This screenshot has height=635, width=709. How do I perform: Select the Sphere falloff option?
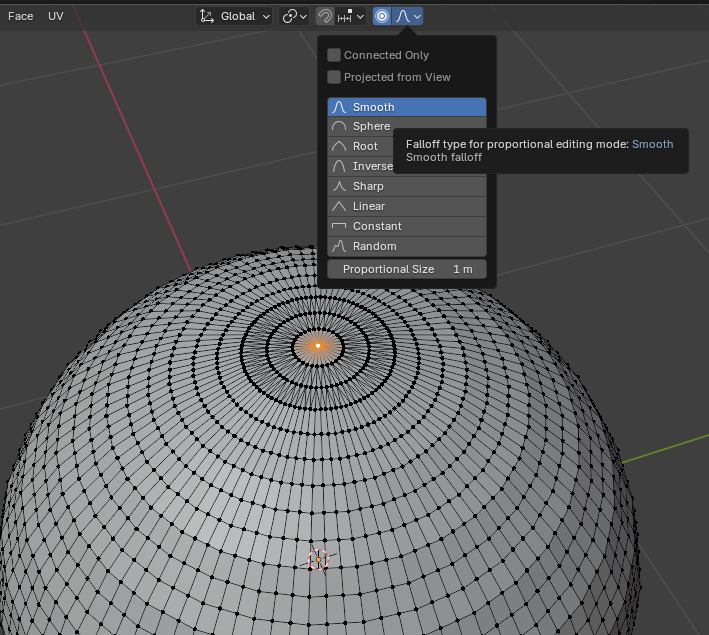(407, 127)
